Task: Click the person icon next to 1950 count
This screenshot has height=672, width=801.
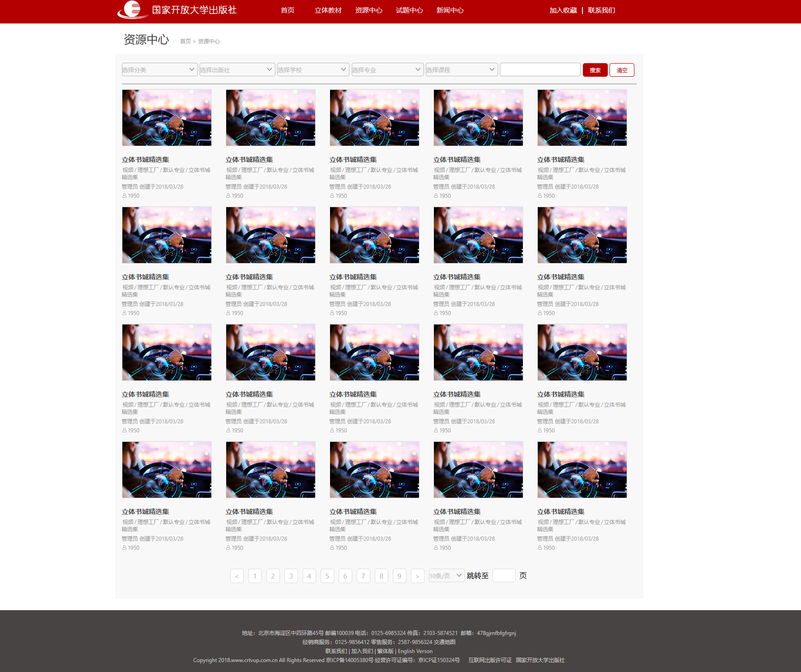Action: tap(124, 195)
